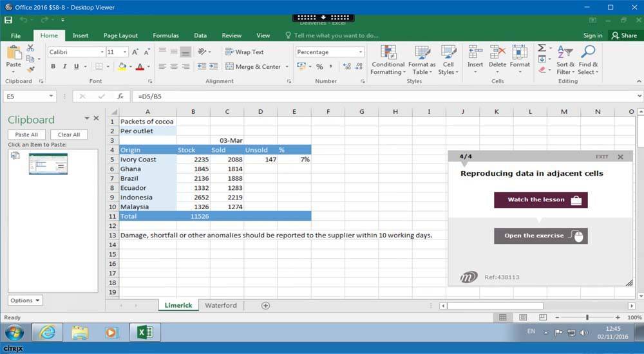Click the Sort & Filter icon
This screenshot has height=354, width=644.
[x=565, y=60]
